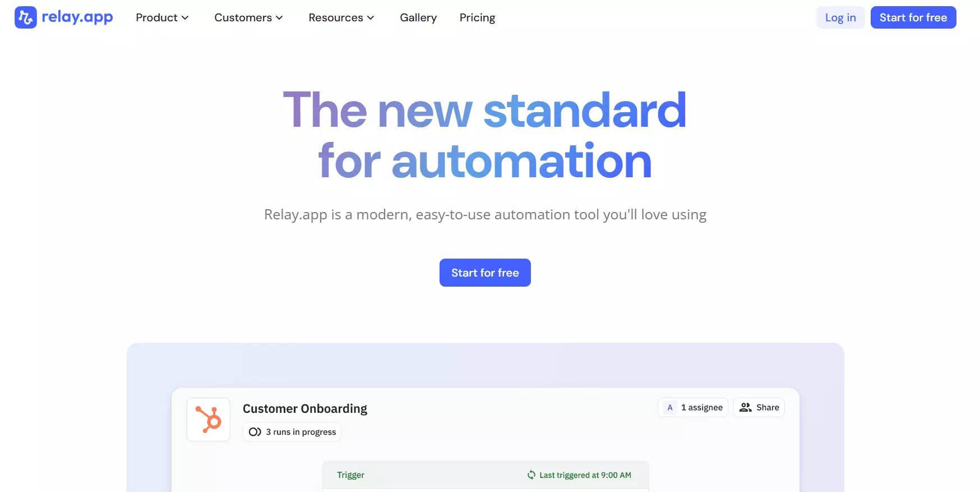Screen dimensions: 980x492
Task: Open the Customers dropdown
Action: pyautogui.click(x=248, y=17)
